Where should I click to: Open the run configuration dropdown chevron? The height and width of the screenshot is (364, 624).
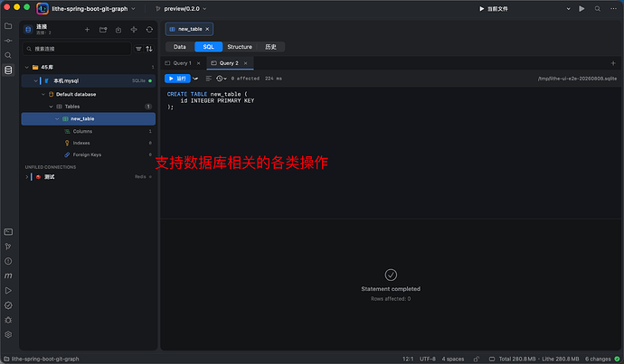(x=568, y=9)
